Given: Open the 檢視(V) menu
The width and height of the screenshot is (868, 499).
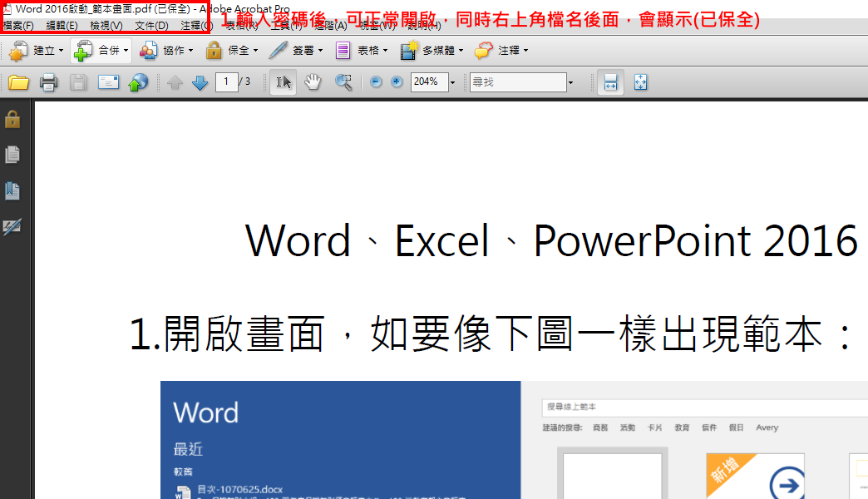Looking at the screenshot, I should (x=106, y=26).
